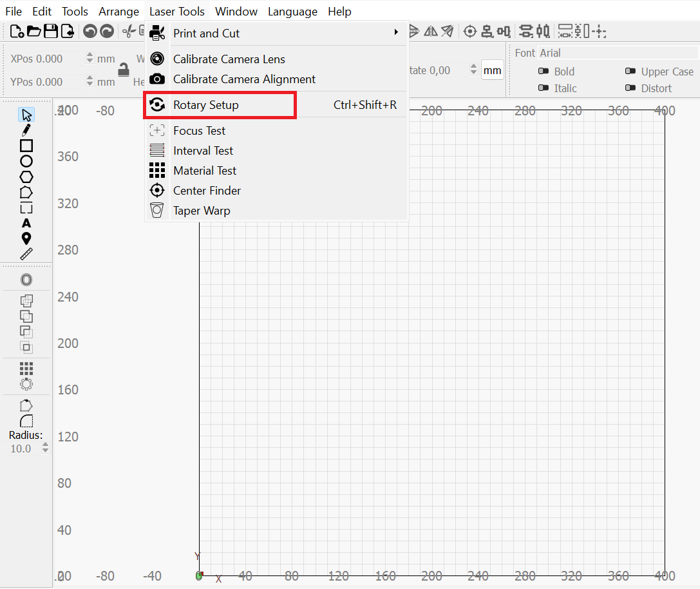Toggle the Distort switch

(x=630, y=88)
